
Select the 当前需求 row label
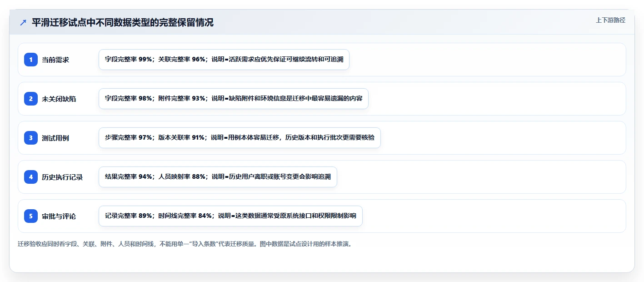[55, 60]
